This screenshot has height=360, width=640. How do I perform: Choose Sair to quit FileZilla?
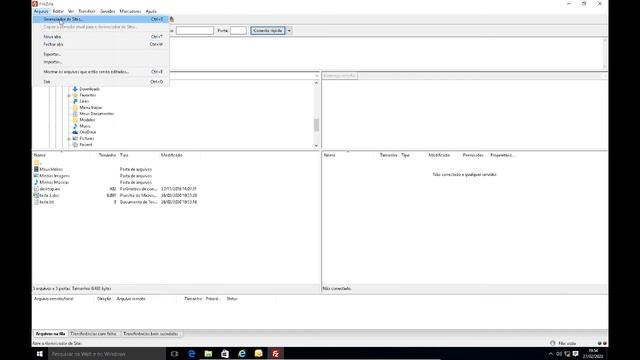[x=100, y=82]
